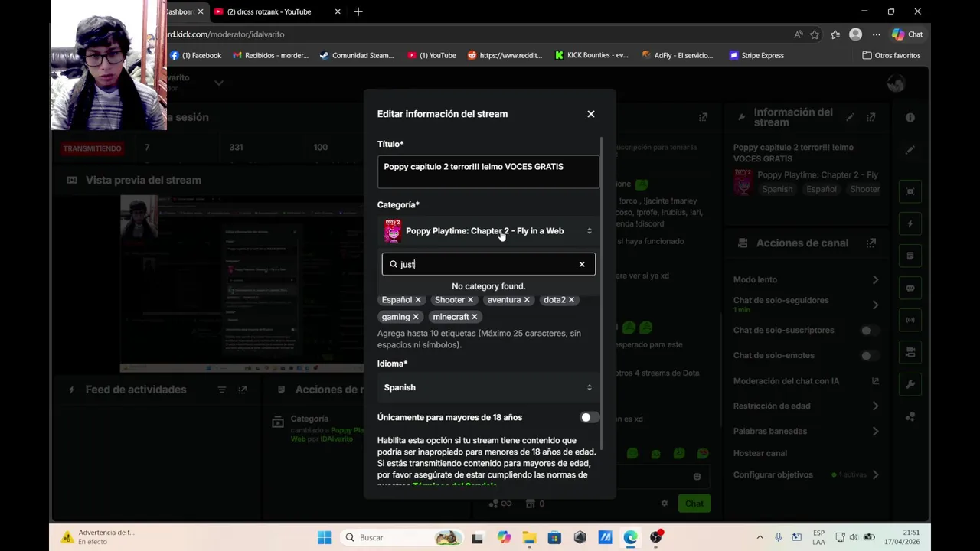This screenshot has height=551, width=980.
Task: Click the notes sidebar icon
Action: point(910,256)
